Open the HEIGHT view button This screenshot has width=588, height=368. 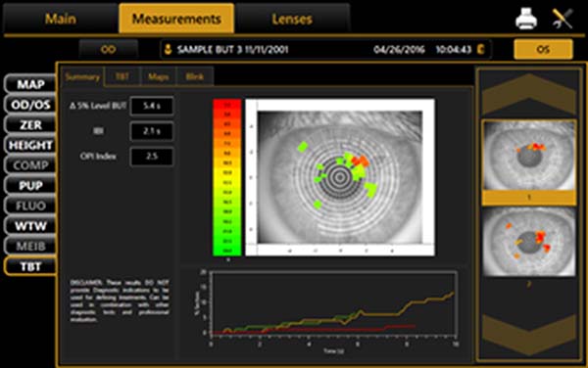click(x=30, y=145)
